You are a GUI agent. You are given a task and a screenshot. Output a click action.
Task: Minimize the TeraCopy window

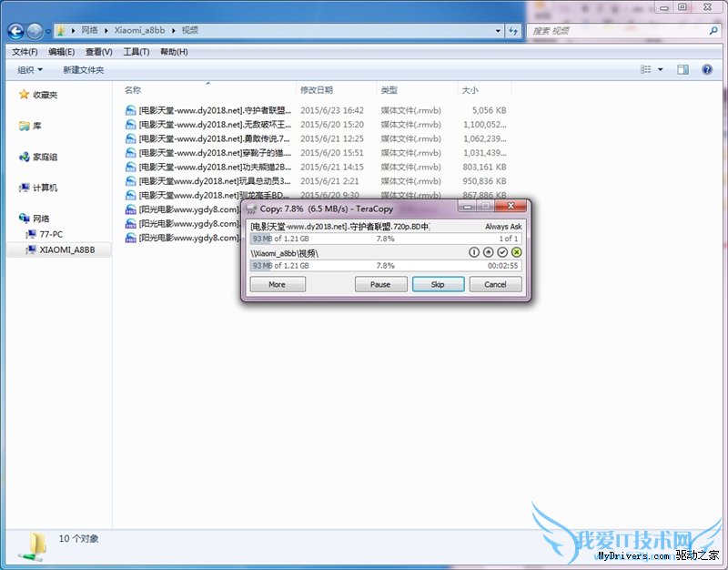(468, 207)
